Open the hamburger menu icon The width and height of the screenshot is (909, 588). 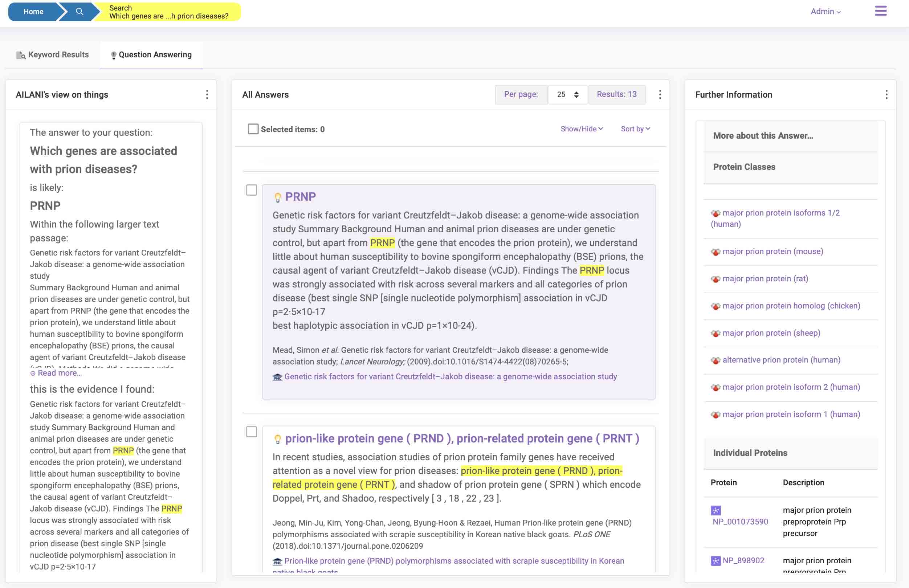coord(880,11)
